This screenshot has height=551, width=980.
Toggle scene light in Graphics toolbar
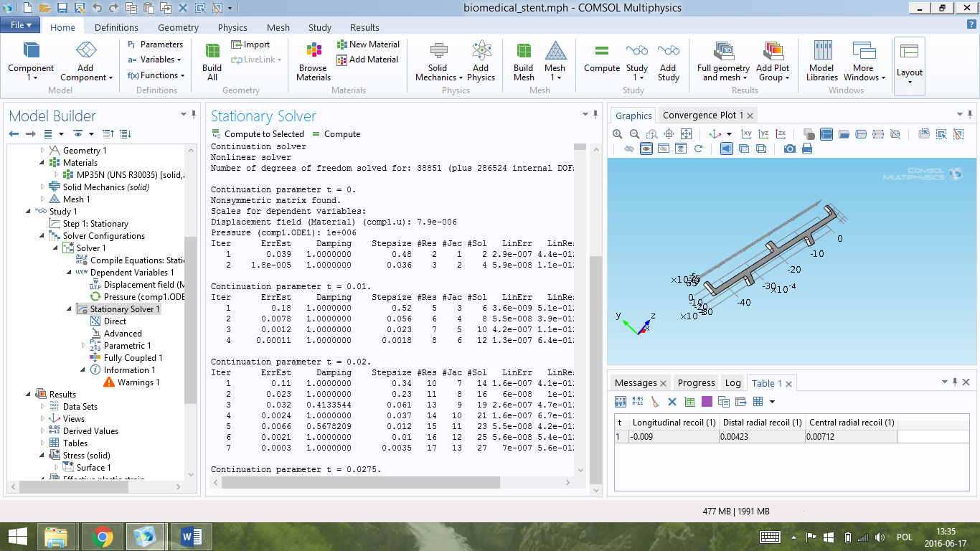click(727, 149)
